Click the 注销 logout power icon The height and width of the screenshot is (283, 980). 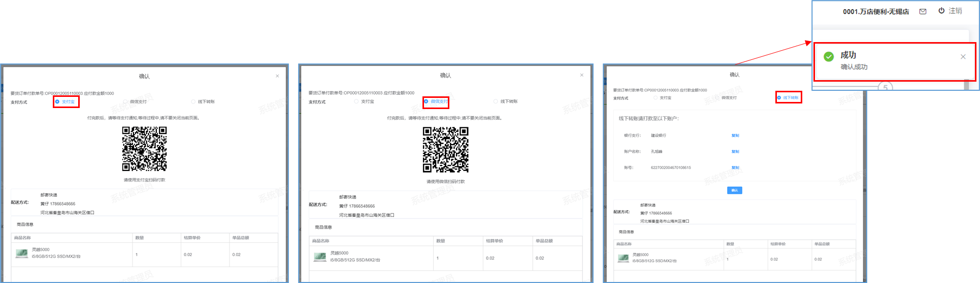tap(941, 11)
